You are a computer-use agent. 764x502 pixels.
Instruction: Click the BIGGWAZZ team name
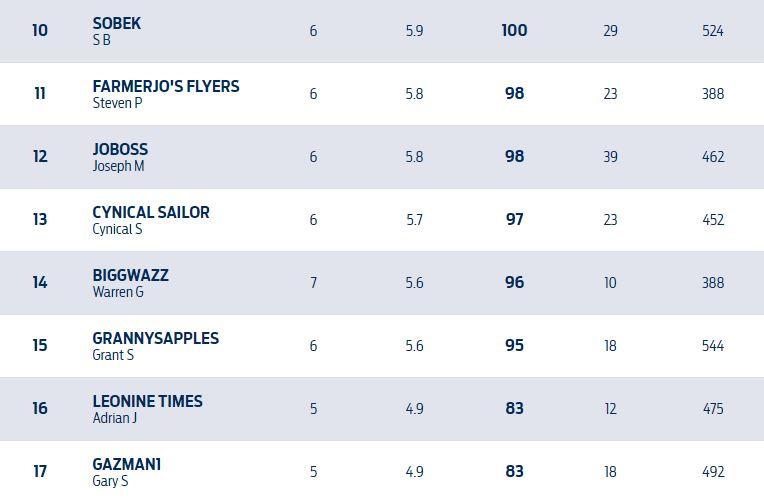130,275
